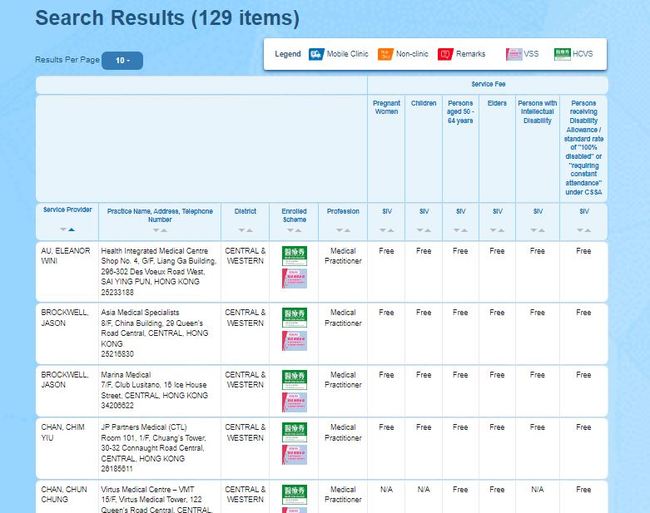Click sort arrows under the Elders SIV column
Screen dimensions: 650x513
(x=497, y=230)
